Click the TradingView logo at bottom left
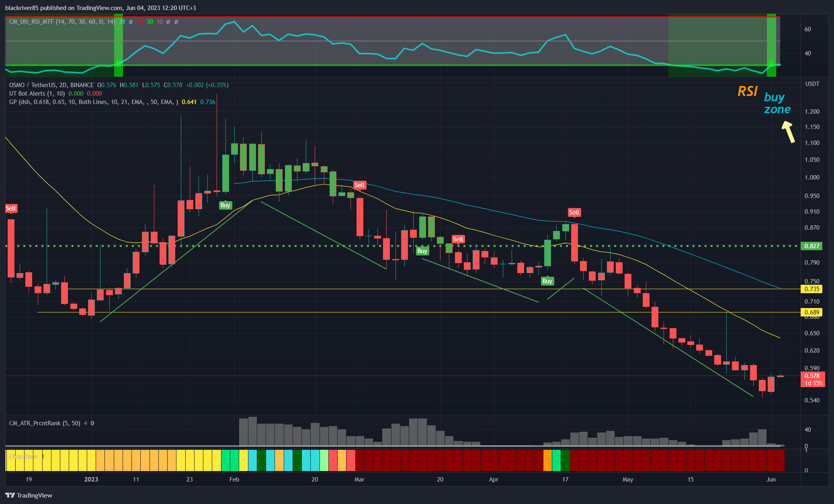Viewport: 834px width, 504px height. (x=29, y=495)
